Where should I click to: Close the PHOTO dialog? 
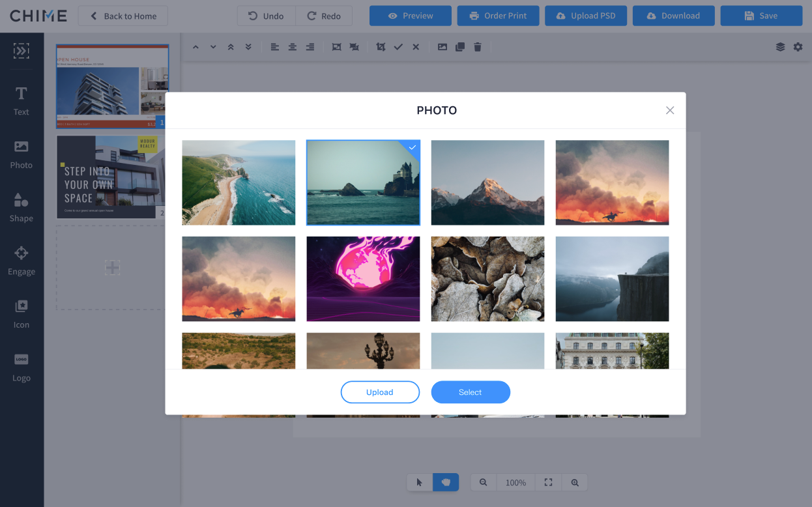(670, 110)
